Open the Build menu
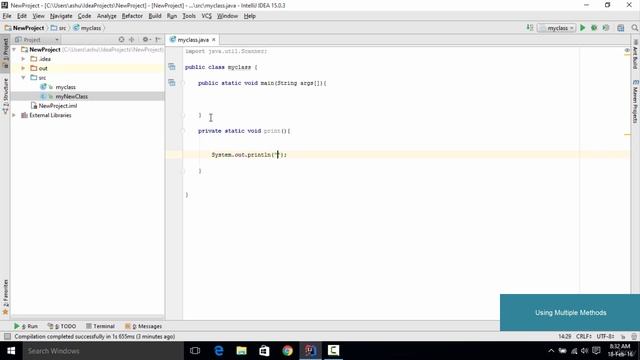Viewport: 640px width, 360px height. point(155,16)
